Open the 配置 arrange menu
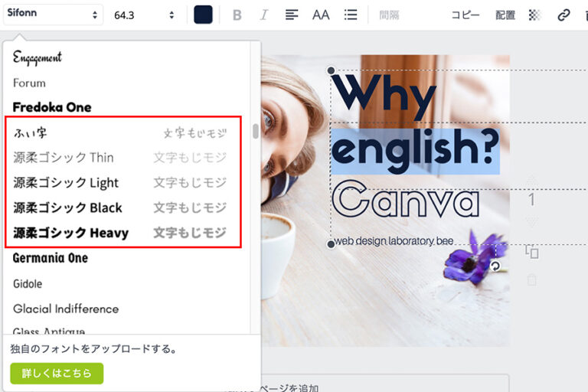Viewport: 588px width, 392px height. [505, 15]
